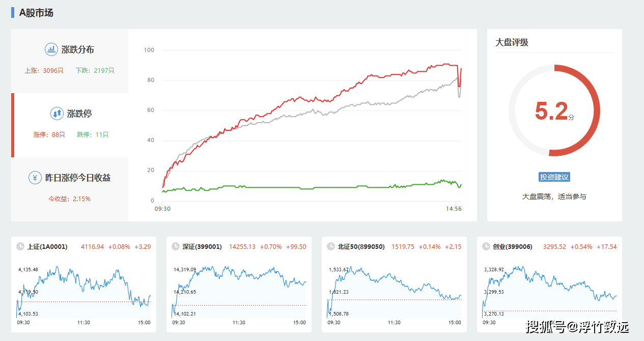Click the blue 投资建议 badge
Image resolution: width=644 pixels, height=341 pixels.
[x=554, y=177]
